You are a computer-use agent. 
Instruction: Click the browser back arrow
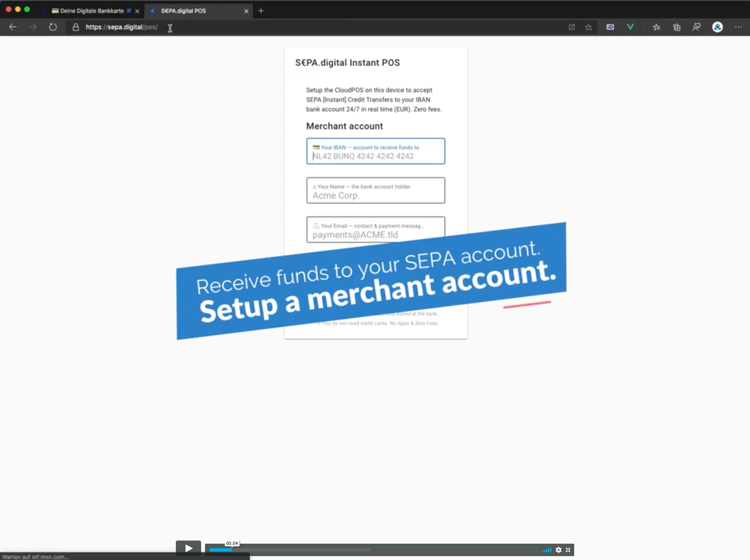click(x=13, y=27)
